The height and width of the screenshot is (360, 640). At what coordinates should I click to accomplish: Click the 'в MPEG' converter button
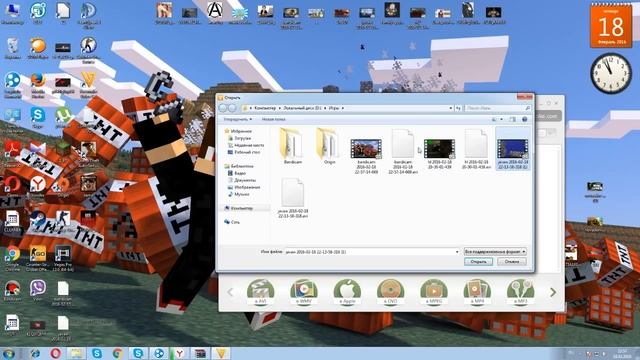pos(433,292)
